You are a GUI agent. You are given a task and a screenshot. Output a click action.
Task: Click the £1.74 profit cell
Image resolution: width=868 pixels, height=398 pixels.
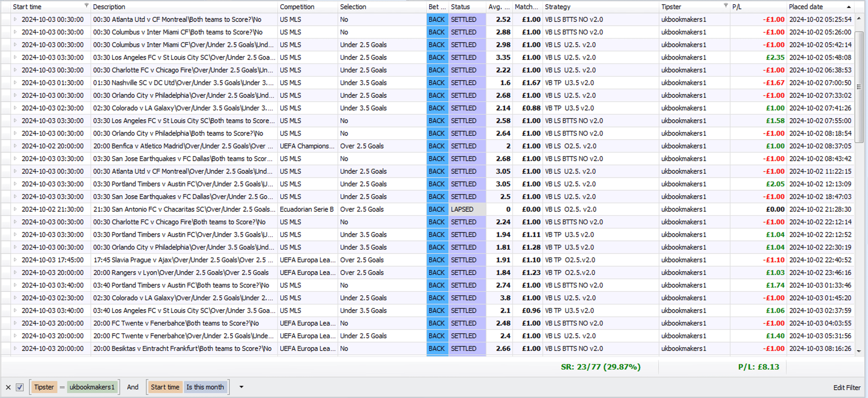pos(758,285)
